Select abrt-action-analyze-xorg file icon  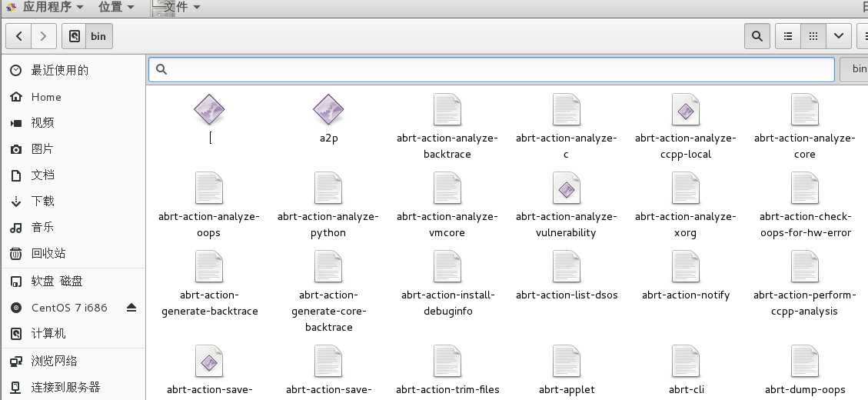coord(685,188)
